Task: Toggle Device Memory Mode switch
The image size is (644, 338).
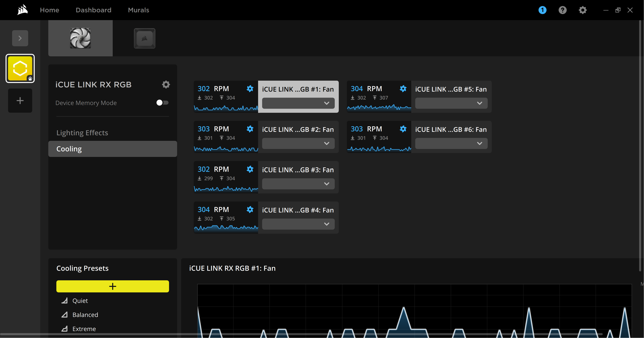Action: tap(162, 103)
